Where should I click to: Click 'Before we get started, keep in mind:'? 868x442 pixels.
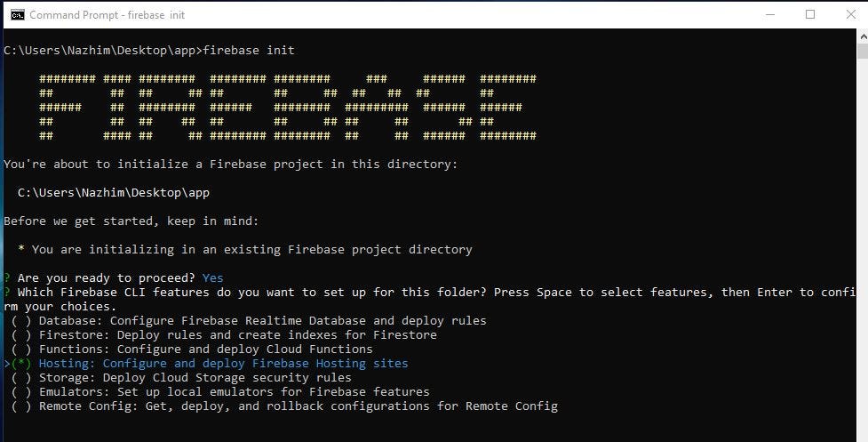click(131, 221)
